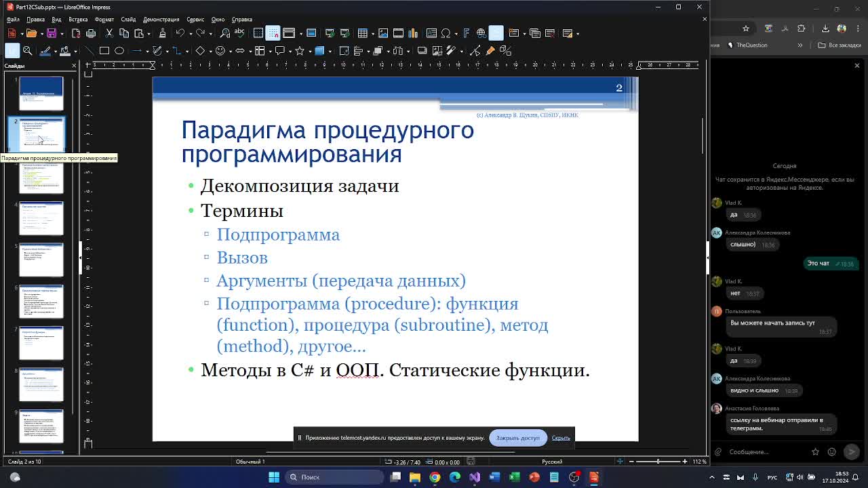This screenshot has width=868, height=488.
Task: Toggle Crop image mode
Action: pyautogui.click(x=437, y=51)
